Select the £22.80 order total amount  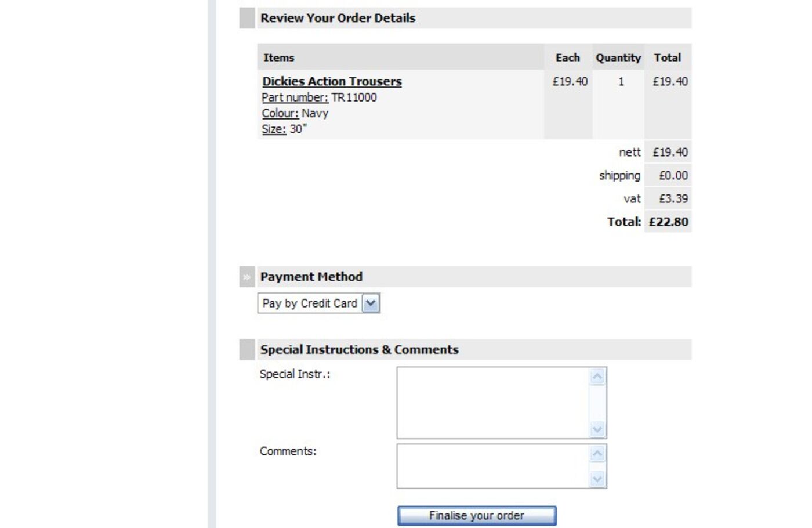[668, 222]
